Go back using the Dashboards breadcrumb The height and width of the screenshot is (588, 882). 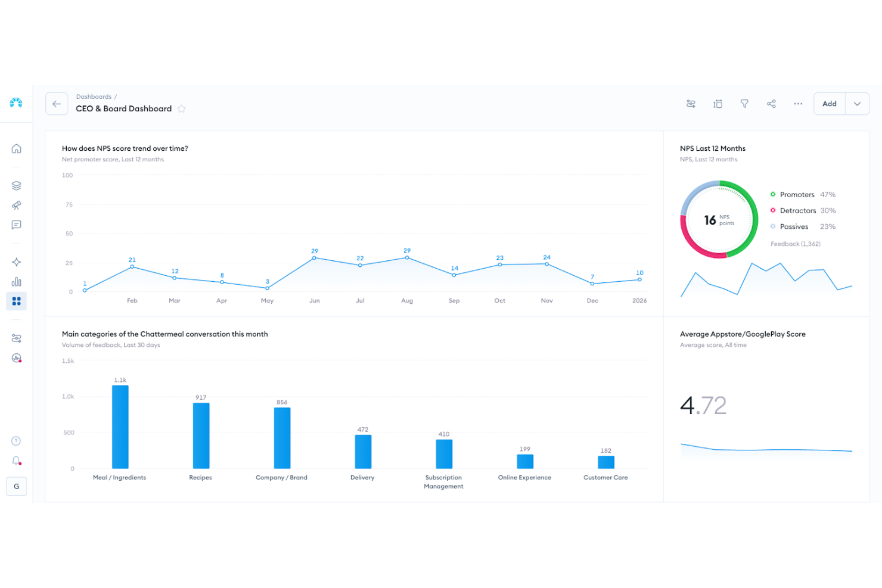pyautogui.click(x=94, y=97)
